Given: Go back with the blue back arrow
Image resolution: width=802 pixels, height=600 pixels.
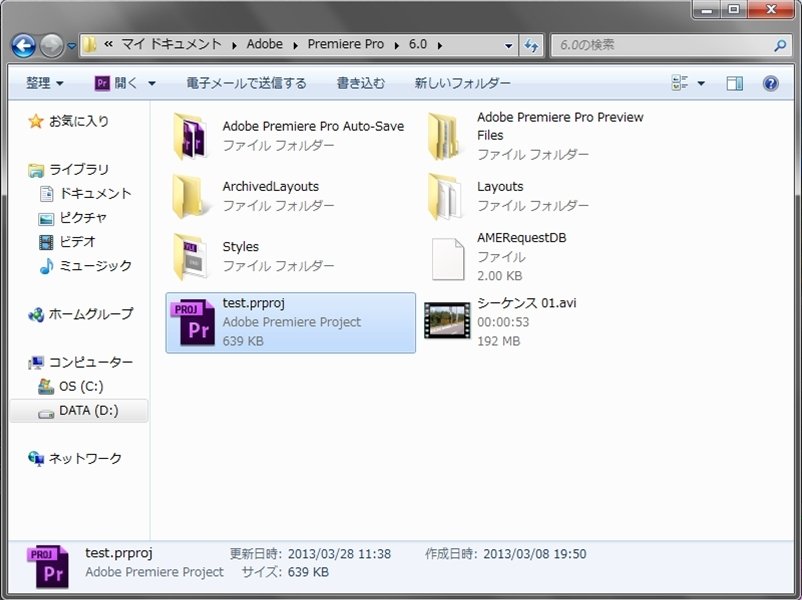Looking at the screenshot, I should [24, 46].
